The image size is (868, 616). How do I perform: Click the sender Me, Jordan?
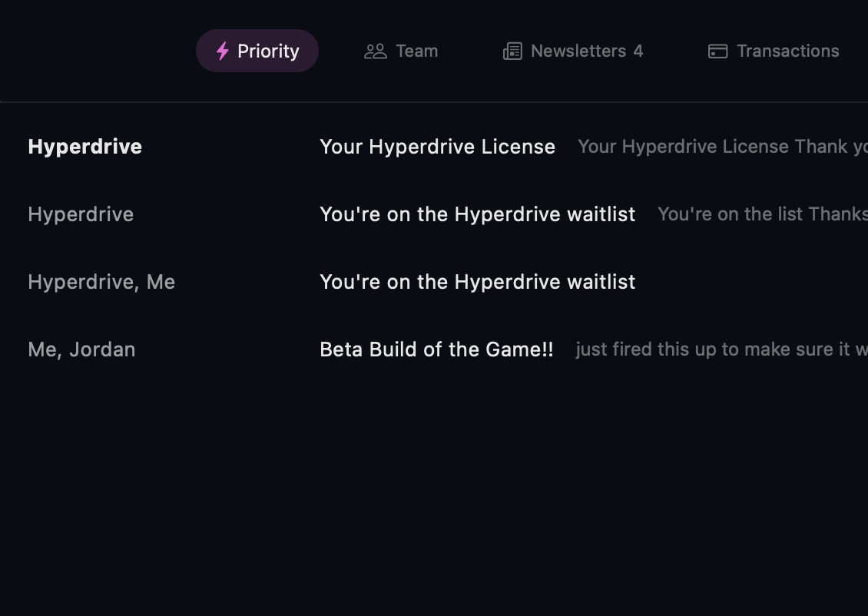coord(81,349)
